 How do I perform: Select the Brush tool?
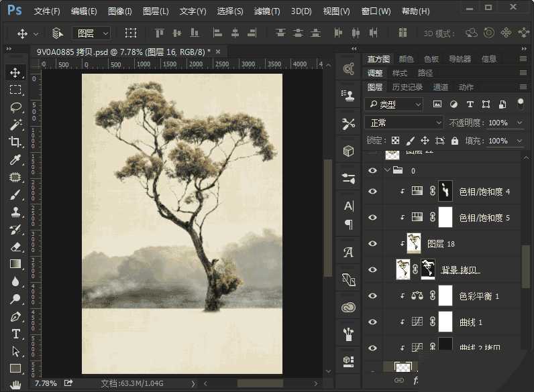click(x=15, y=195)
